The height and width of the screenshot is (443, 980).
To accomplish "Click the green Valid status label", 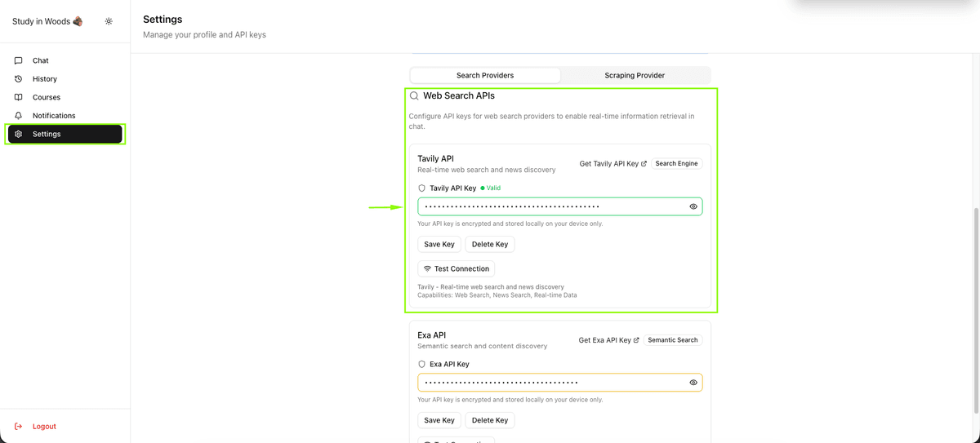I will (491, 188).
